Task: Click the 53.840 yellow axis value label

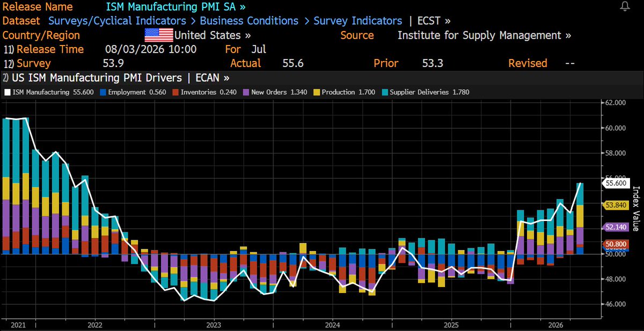Action: (x=616, y=205)
